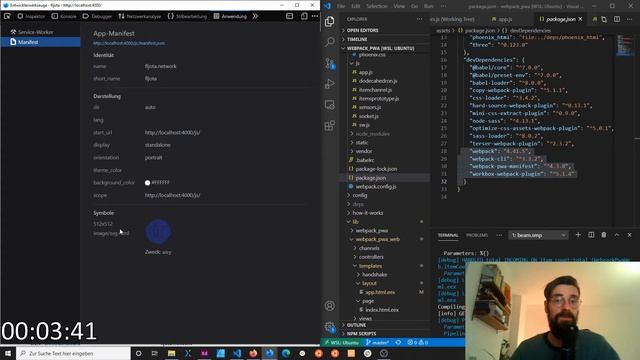Open the Stilbearbeitung tab
The height and width of the screenshot is (360, 640).
187,16
